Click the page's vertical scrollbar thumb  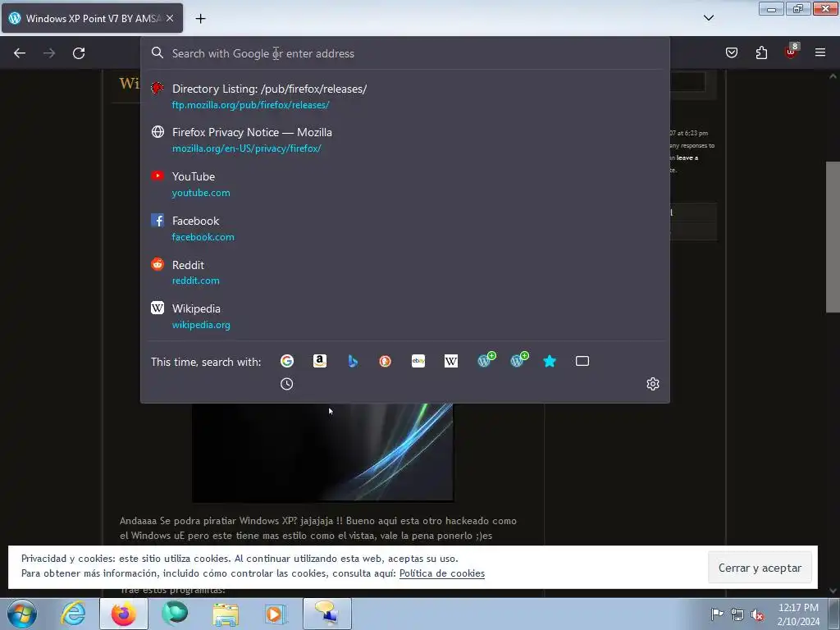tap(833, 237)
